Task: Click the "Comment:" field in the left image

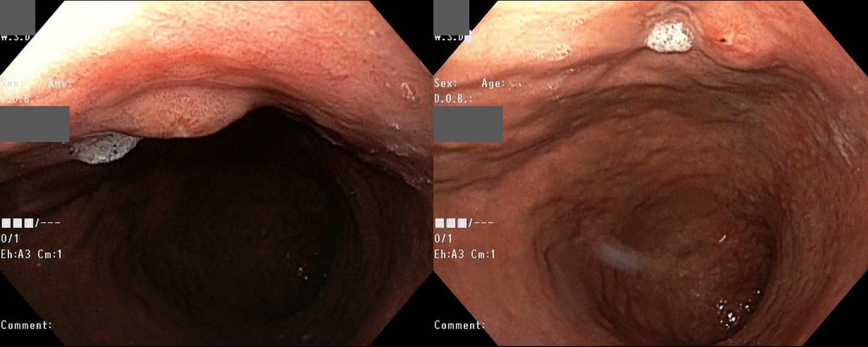Action: pos(26,325)
